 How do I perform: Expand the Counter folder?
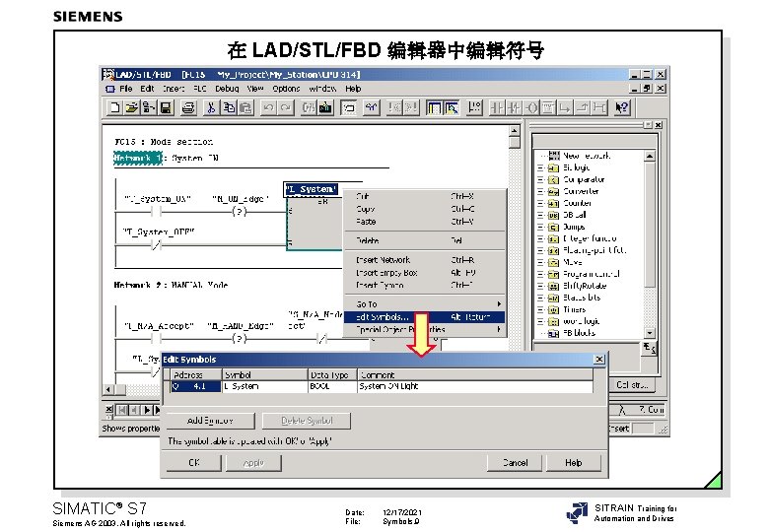540,203
